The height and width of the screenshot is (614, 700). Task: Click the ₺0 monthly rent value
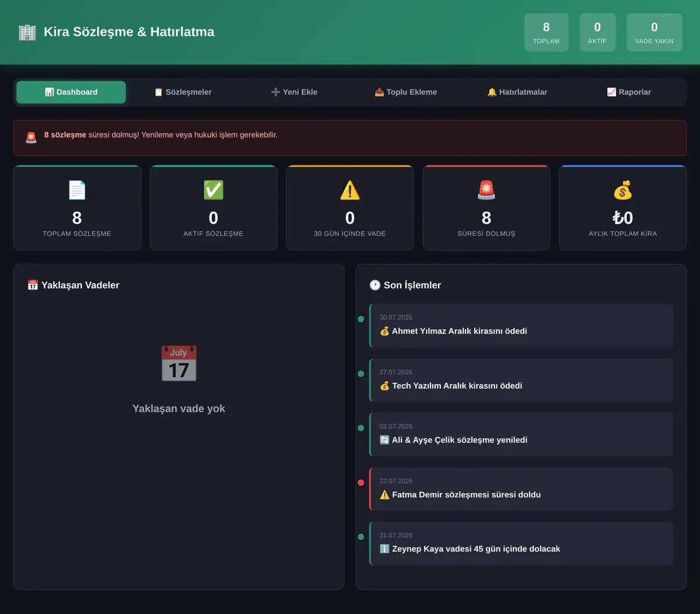pos(623,218)
